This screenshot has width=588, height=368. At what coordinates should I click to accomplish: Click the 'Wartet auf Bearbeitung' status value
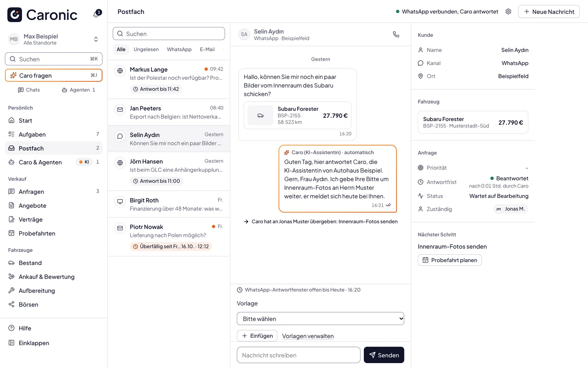pos(499,196)
